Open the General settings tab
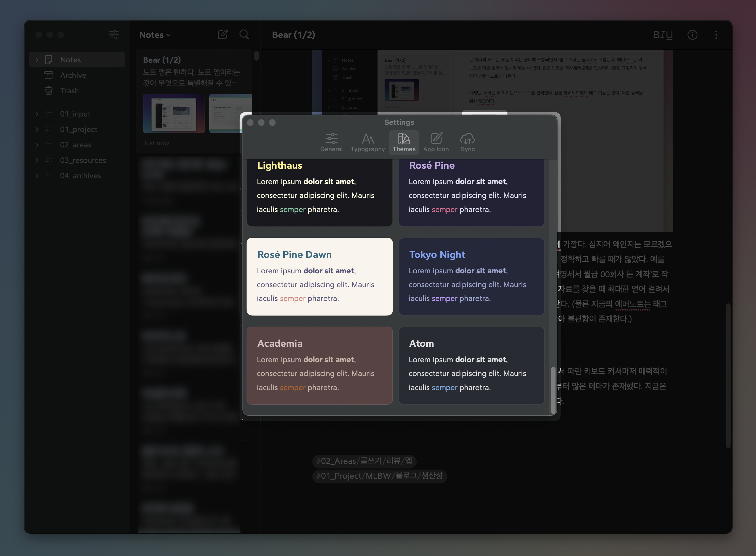The image size is (756, 556). (x=331, y=142)
